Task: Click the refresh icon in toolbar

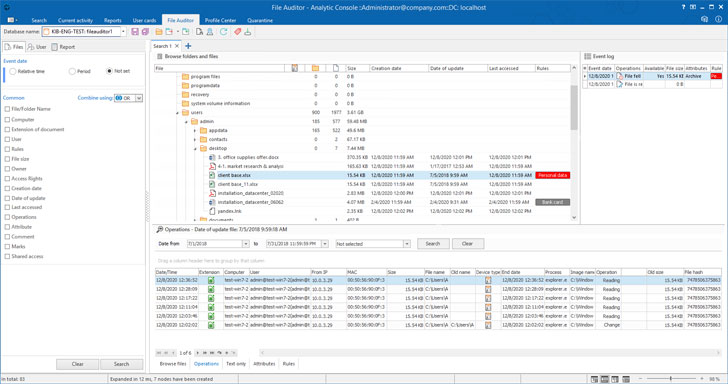Action: click(224, 32)
